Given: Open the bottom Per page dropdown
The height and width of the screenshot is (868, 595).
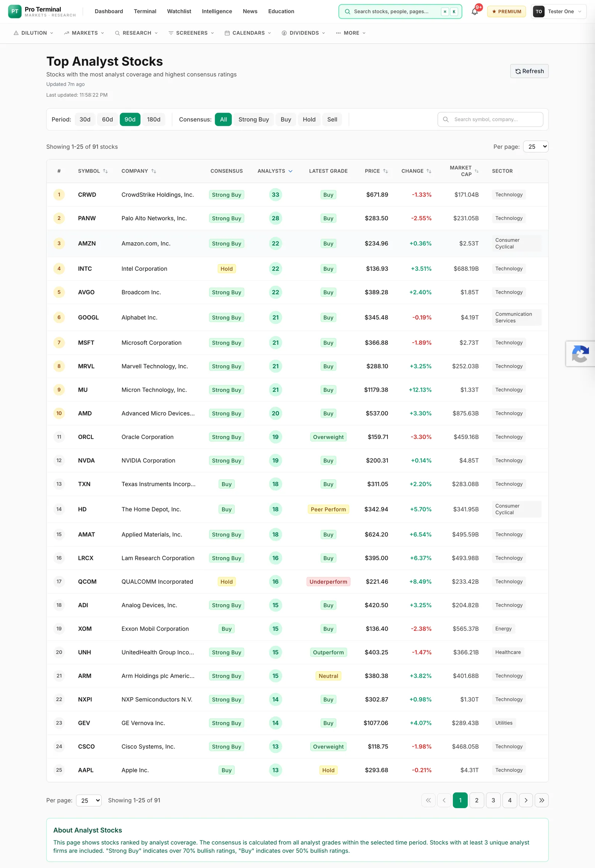Looking at the screenshot, I should point(89,800).
